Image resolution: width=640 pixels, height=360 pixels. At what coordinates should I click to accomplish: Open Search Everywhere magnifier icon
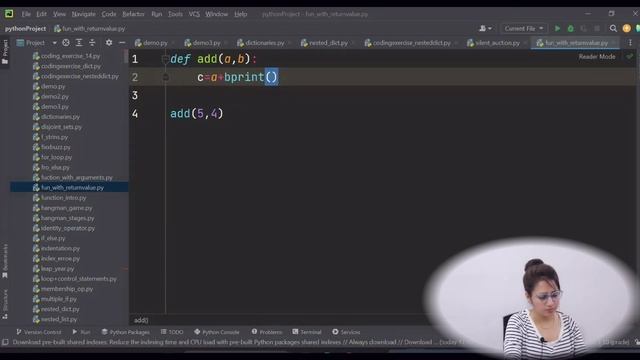pyautogui.click(x=613, y=29)
